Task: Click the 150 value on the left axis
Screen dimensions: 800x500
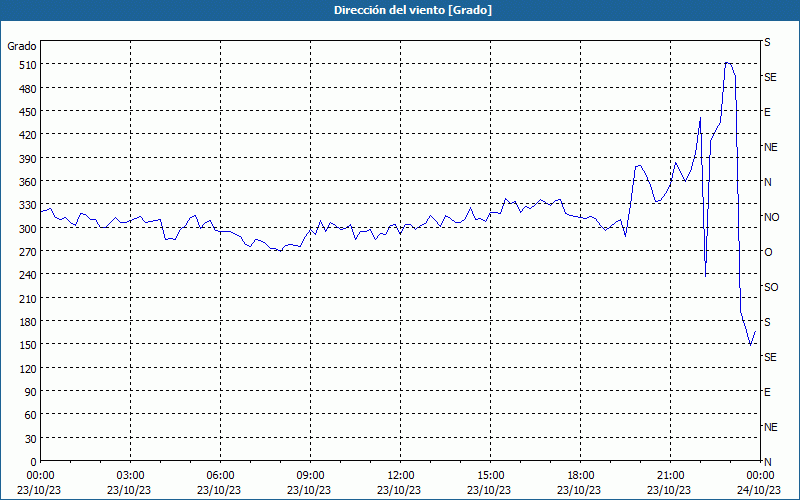Action: [x=28, y=345]
